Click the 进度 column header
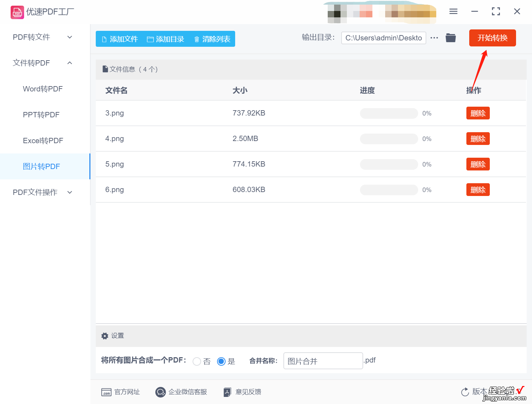 pyautogui.click(x=367, y=90)
